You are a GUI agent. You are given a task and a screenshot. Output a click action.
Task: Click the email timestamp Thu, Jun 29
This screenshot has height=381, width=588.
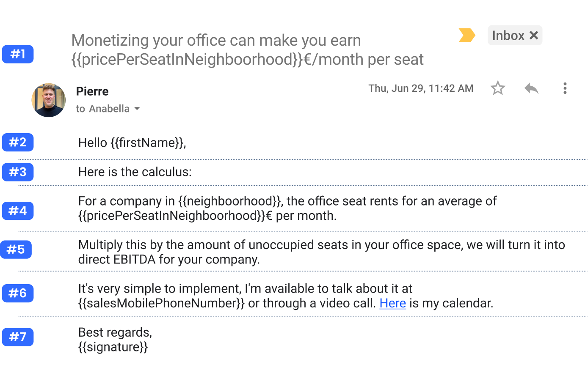tap(421, 88)
